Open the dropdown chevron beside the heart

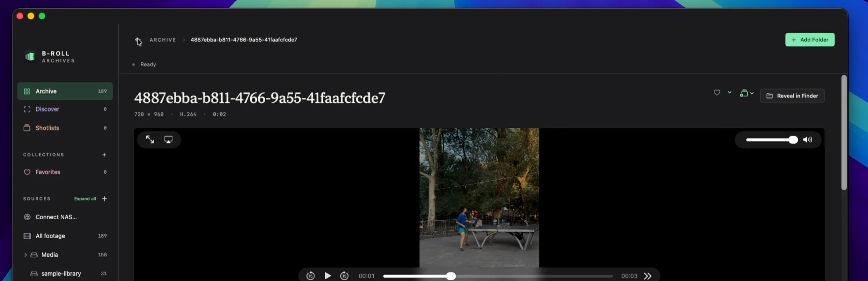point(729,92)
